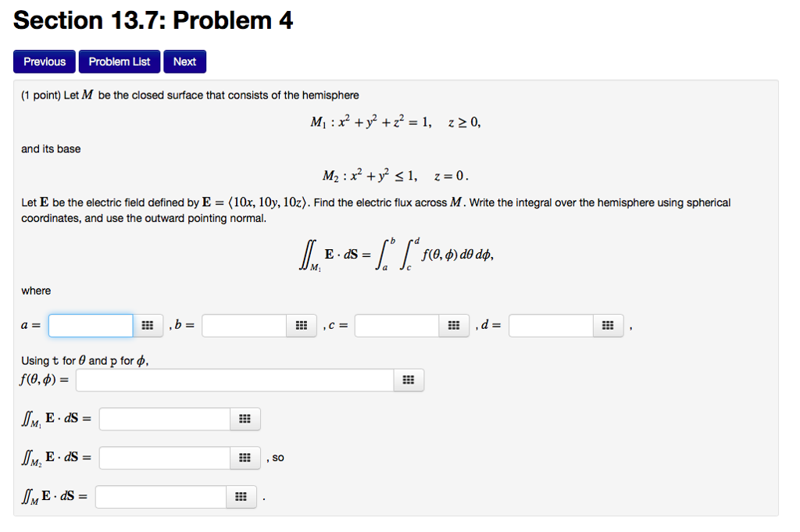
Task: Open the equation editor for field a
Action: click(x=148, y=325)
